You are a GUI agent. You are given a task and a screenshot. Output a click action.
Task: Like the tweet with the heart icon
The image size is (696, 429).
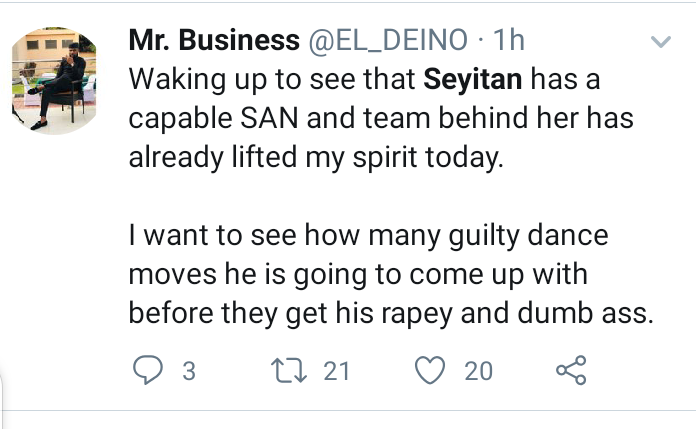429,371
